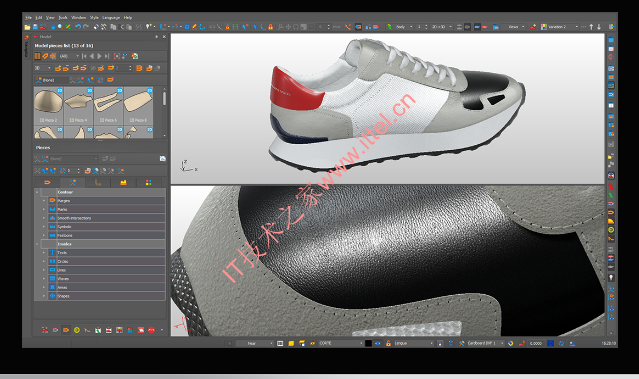This screenshot has width=639, height=379.
Task: Toggle the orange padlock in top toolbar
Action: [270, 27]
